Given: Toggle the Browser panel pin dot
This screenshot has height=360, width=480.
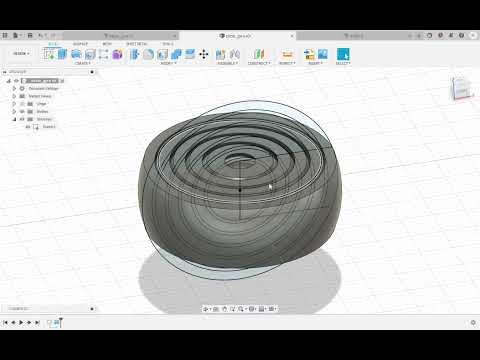Looking at the screenshot, I should [x=92, y=72].
